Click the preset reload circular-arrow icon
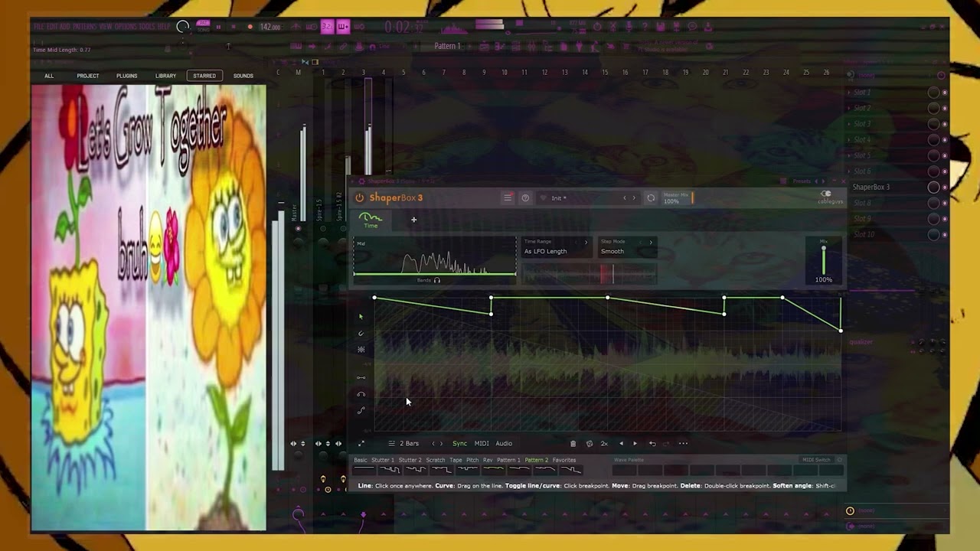This screenshot has width=980, height=551. (651, 197)
